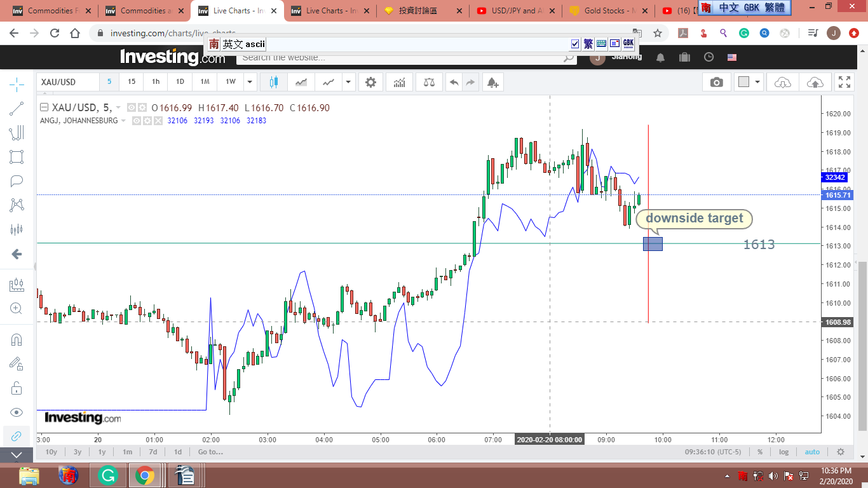Take a chart snapshot with camera icon
Screen dimensions: 868x488
click(716, 82)
